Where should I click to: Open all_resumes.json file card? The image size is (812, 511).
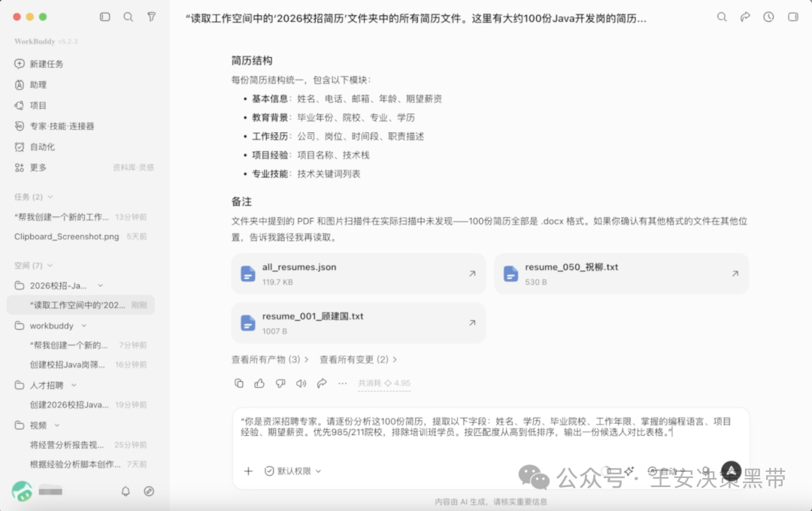coord(359,274)
